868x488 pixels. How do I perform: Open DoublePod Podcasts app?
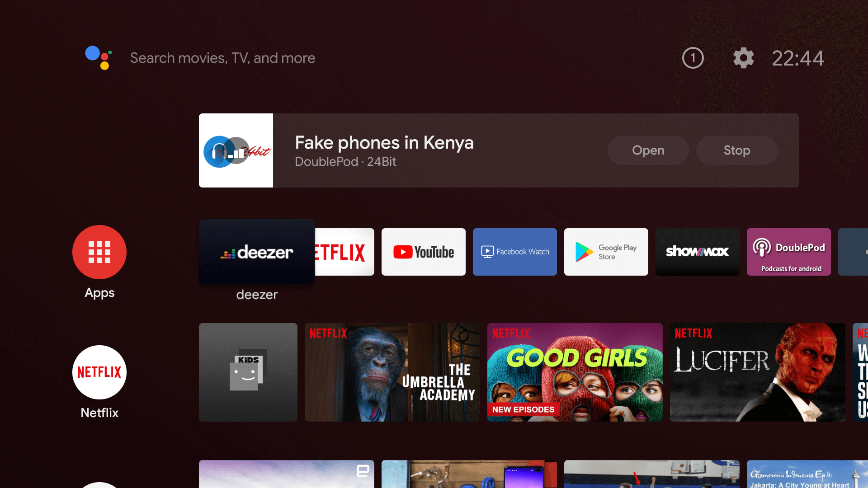pyautogui.click(x=789, y=251)
